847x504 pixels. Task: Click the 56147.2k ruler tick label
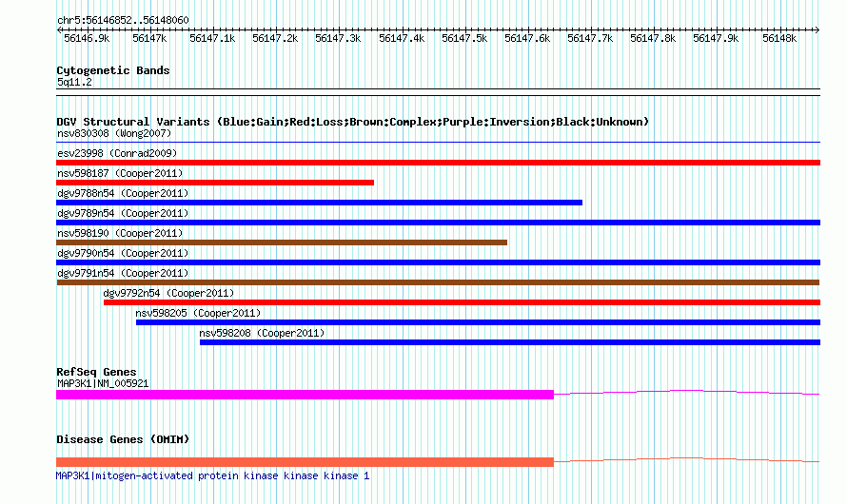[x=275, y=38]
